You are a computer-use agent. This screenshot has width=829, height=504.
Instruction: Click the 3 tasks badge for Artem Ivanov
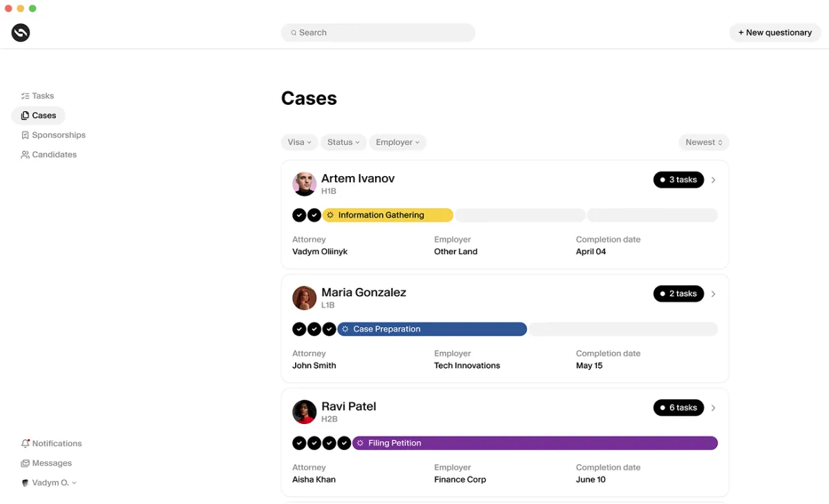[678, 180]
